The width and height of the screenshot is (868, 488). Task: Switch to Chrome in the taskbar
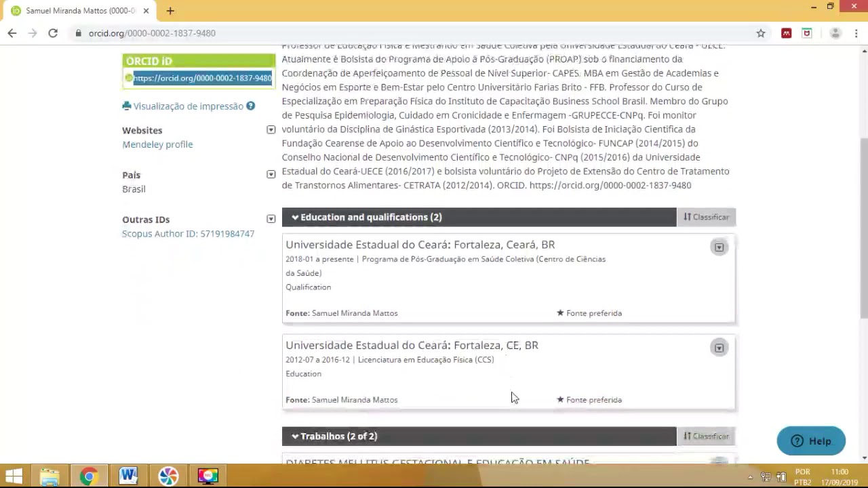click(89, 476)
